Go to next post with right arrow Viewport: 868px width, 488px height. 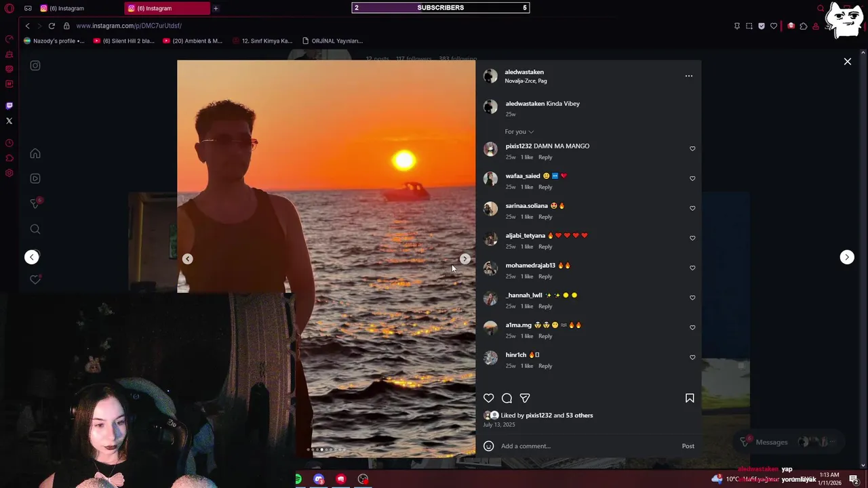click(847, 257)
